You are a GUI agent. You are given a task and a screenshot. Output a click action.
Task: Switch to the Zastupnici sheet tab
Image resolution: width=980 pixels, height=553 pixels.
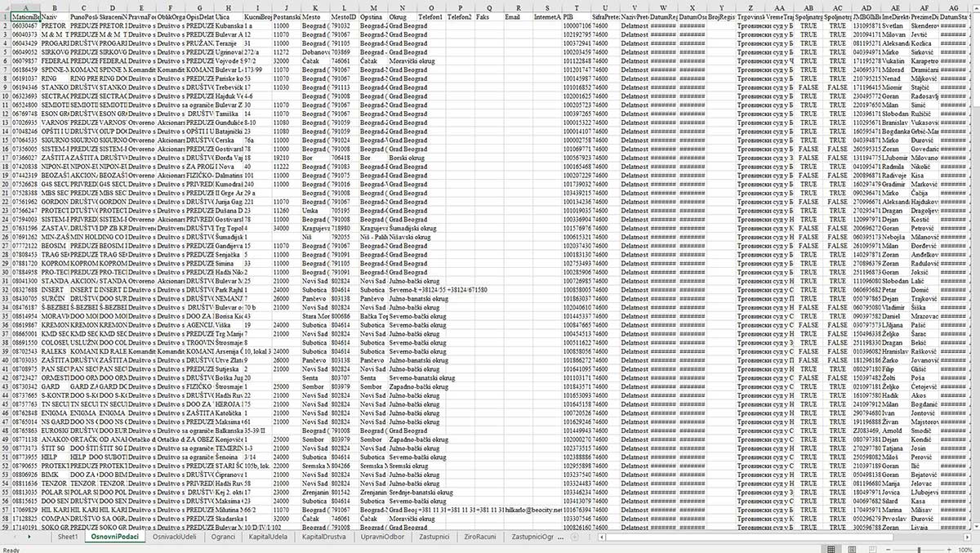(434, 537)
